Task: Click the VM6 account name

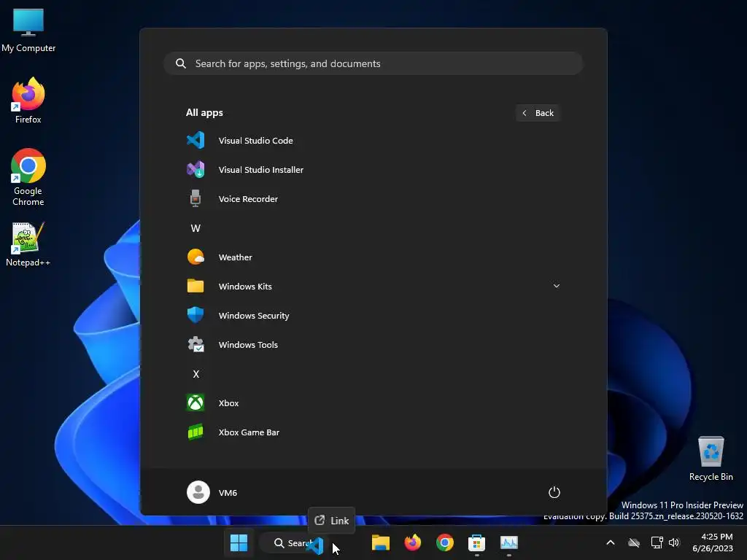Action: point(228,493)
